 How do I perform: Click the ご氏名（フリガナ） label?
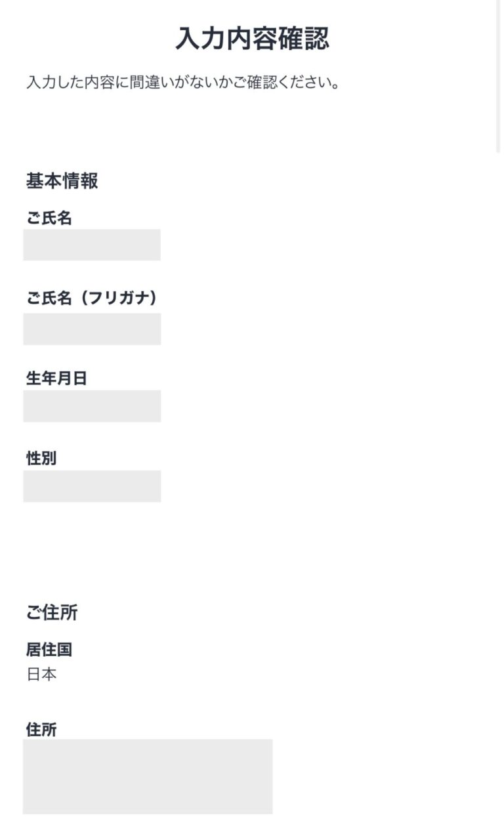pyautogui.click(x=92, y=298)
